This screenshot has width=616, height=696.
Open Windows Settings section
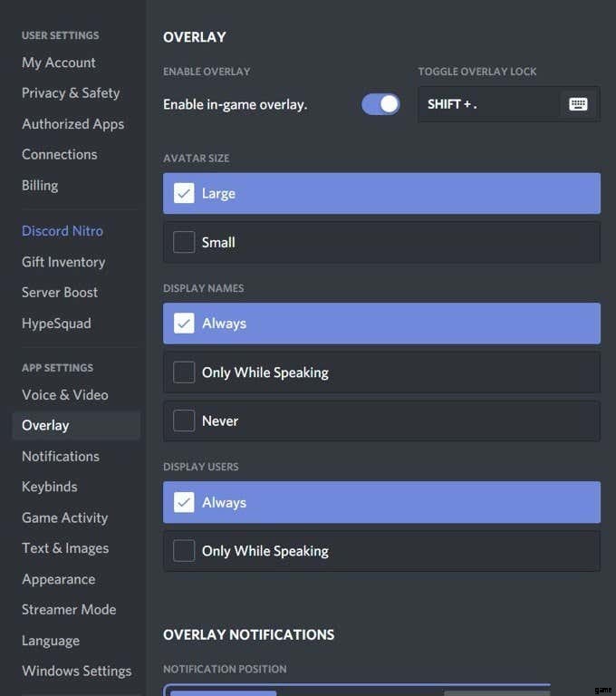(x=77, y=671)
